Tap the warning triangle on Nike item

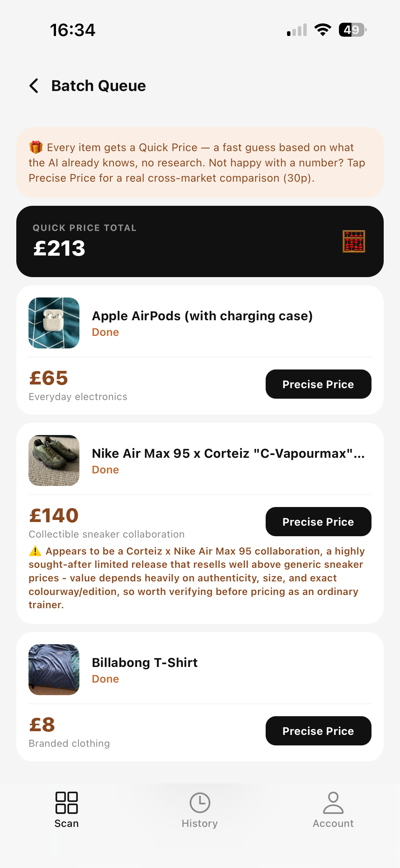pos(35,551)
